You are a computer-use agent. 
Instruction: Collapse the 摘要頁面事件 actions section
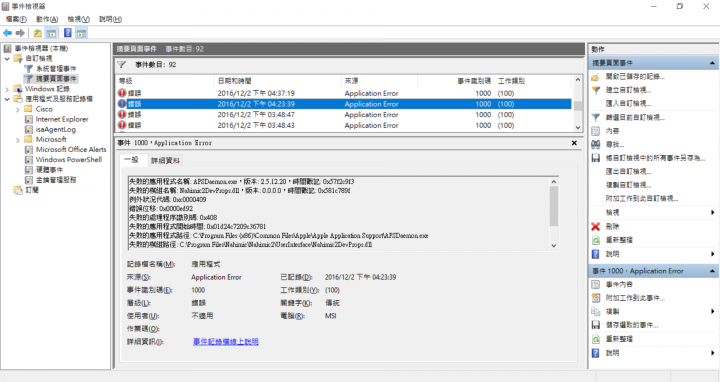point(712,63)
